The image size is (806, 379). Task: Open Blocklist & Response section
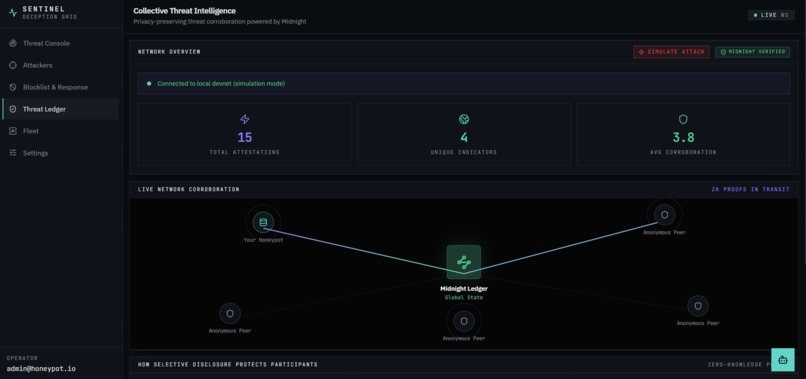60,87
